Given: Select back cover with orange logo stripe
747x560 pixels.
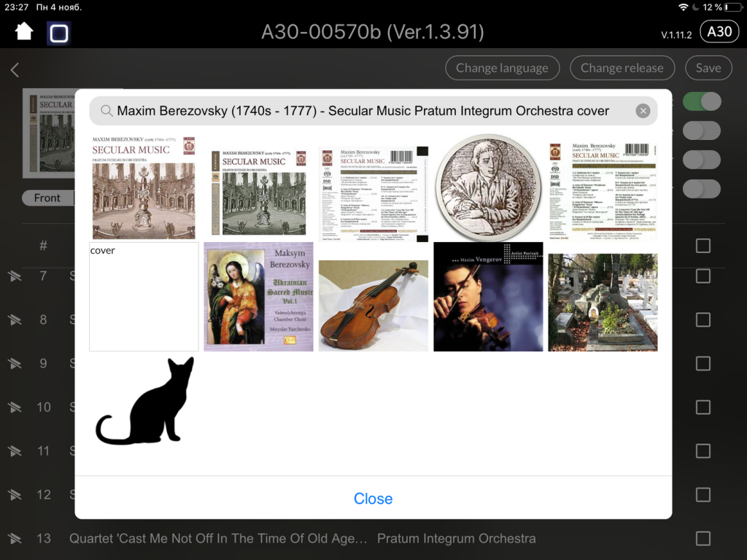Looking at the screenshot, I should coord(603,190).
